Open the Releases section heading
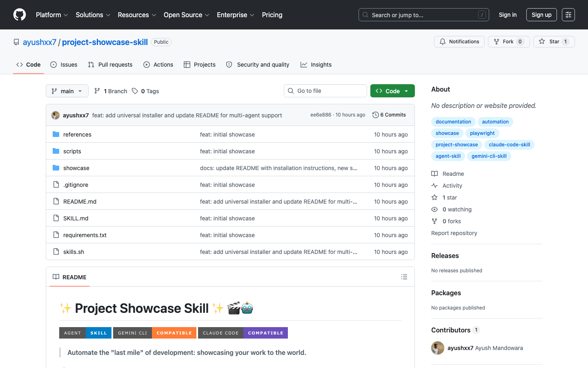The width and height of the screenshot is (588, 368). 445,256
